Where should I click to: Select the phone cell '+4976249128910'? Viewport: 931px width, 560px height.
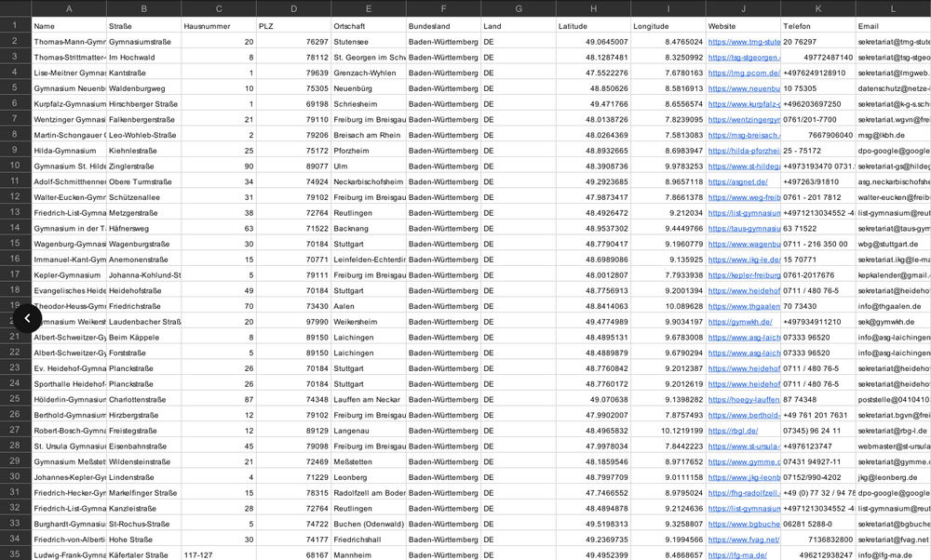[818, 73]
